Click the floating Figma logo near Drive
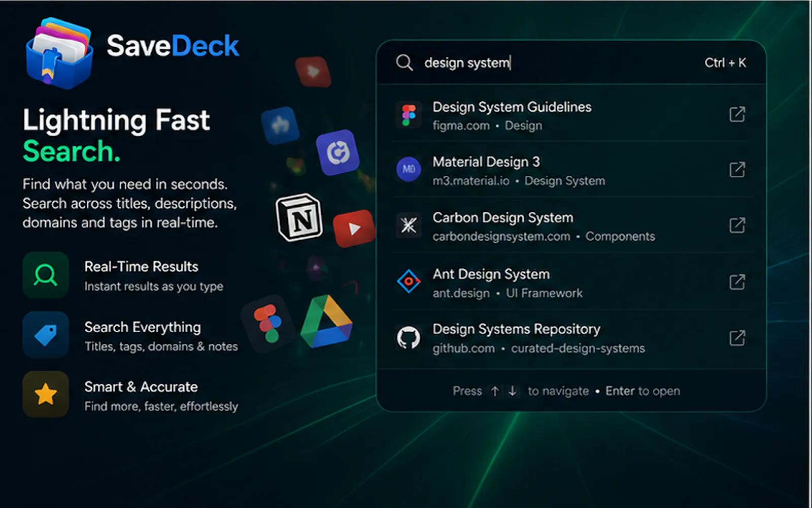The width and height of the screenshot is (812, 508). point(268,324)
